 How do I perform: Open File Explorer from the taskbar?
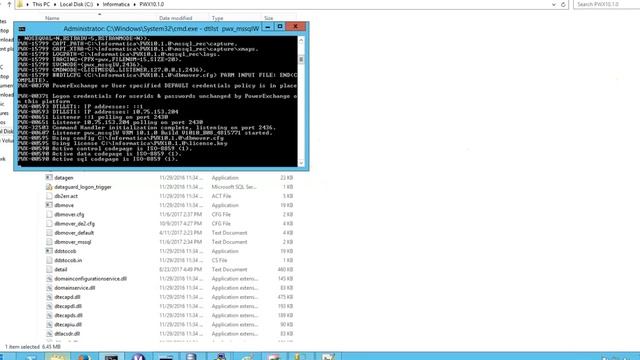click(57, 357)
